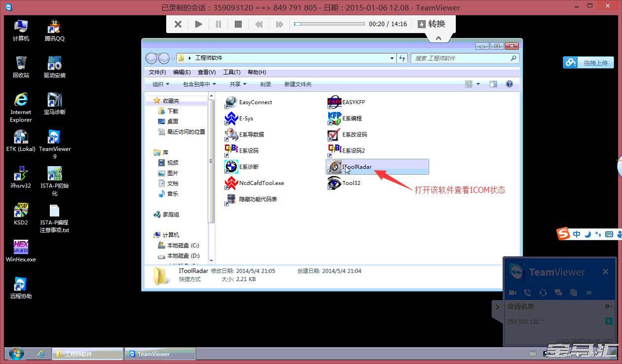Viewport: 622px width, 364px height.
Task: Expand more TeamViewer panel tools chevron
Action: 588,292
